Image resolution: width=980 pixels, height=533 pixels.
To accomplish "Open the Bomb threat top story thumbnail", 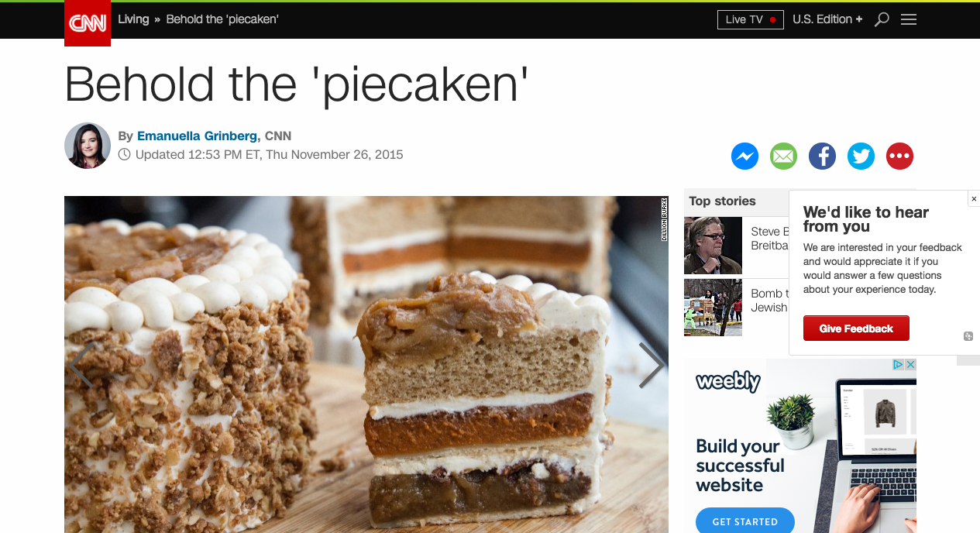I will 713,307.
